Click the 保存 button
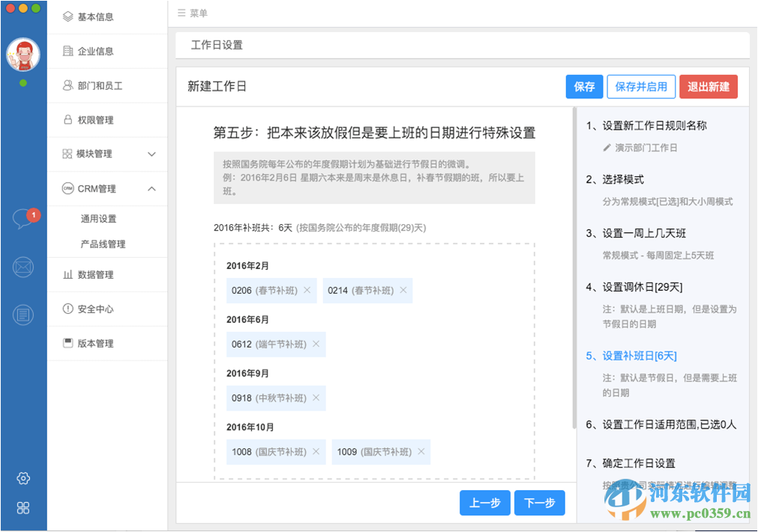 (x=584, y=86)
